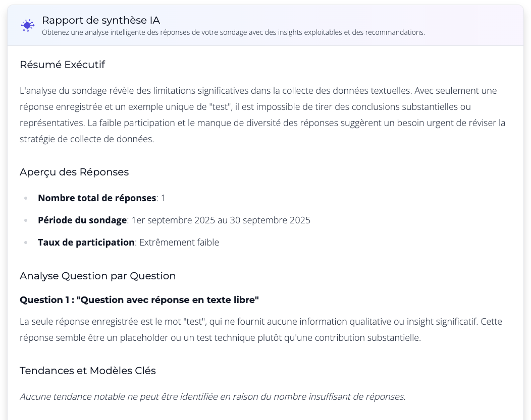Select the 'Rapport de synthèse IA' header icon
Viewport: 531px width, 420px height.
tap(28, 25)
